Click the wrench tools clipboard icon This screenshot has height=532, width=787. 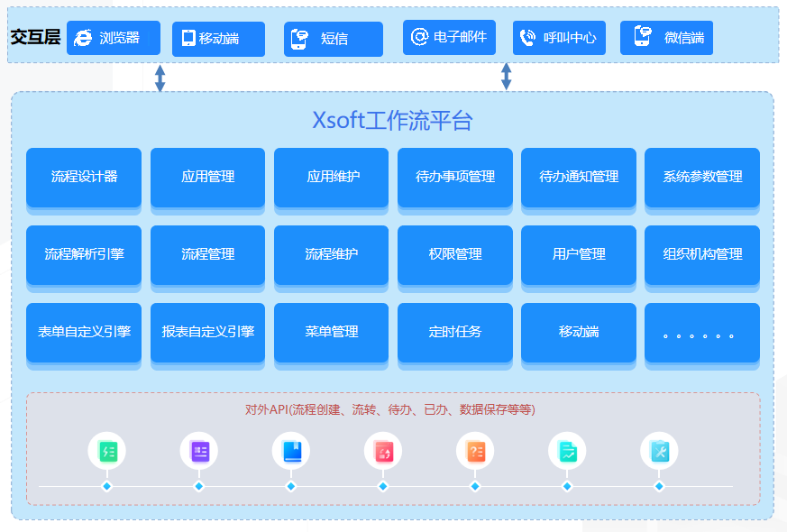[659, 451]
